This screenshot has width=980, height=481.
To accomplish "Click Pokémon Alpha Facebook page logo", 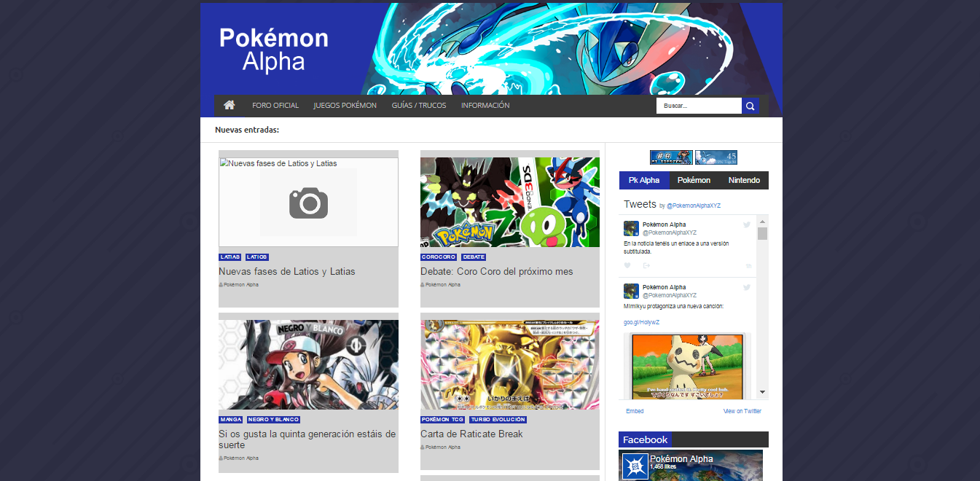I will (x=635, y=466).
